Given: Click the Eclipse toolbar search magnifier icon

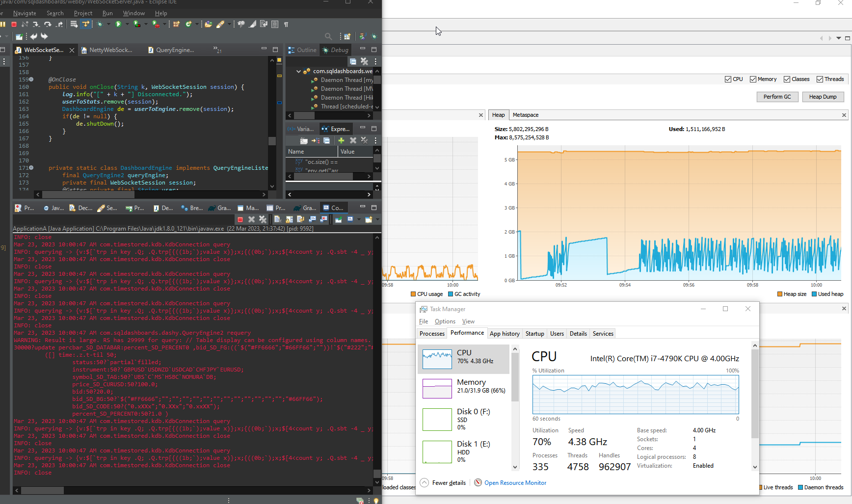Looking at the screenshot, I should click(x=328, y=36).
